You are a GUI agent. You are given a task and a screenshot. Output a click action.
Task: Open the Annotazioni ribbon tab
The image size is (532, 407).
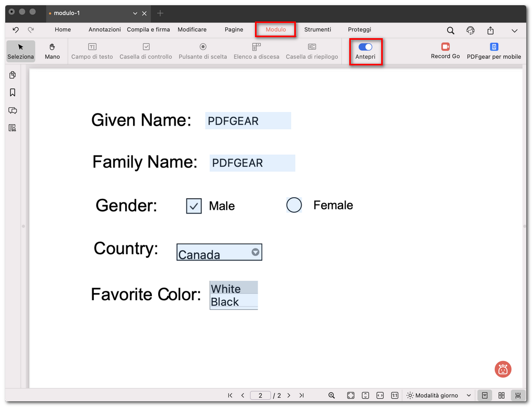point(104,30)
